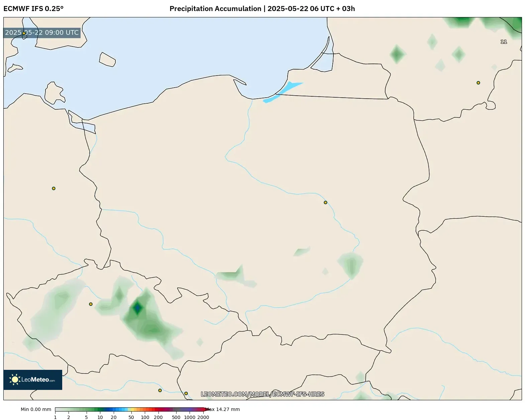Click the '11' value label on the map

coord(504,41)
